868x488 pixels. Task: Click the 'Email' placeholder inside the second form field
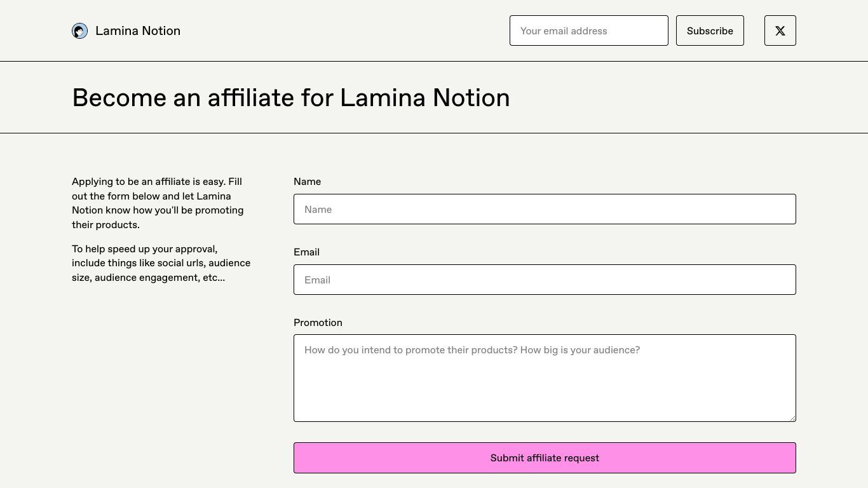tap(317, 280)
